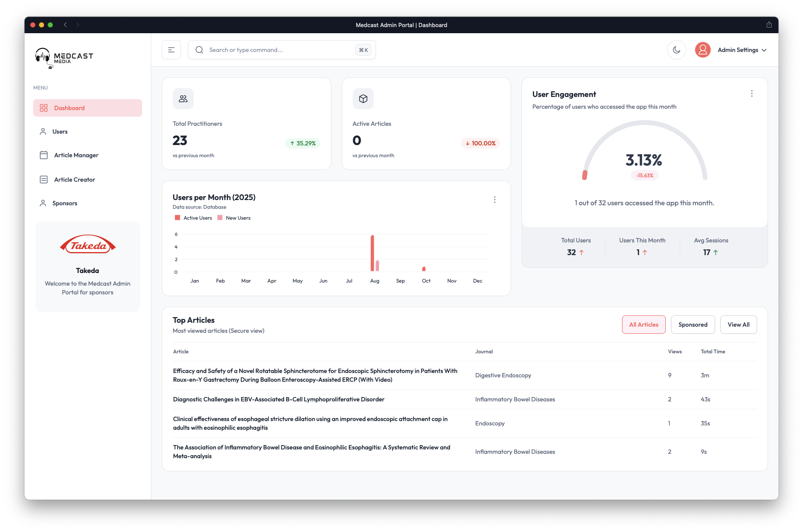Click the Users person icon in sidebar
The image size is (803, 532).
click(43, 131)
